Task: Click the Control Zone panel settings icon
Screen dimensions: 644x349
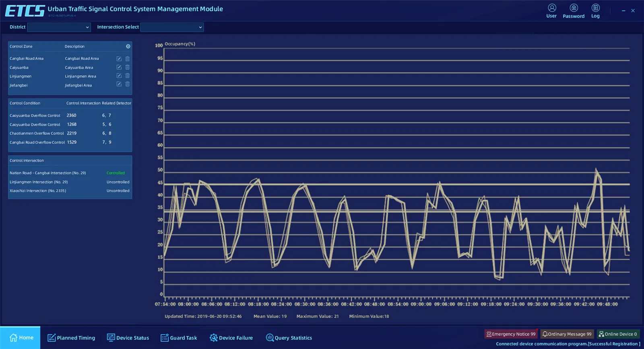Action: [x=128, y=46]
